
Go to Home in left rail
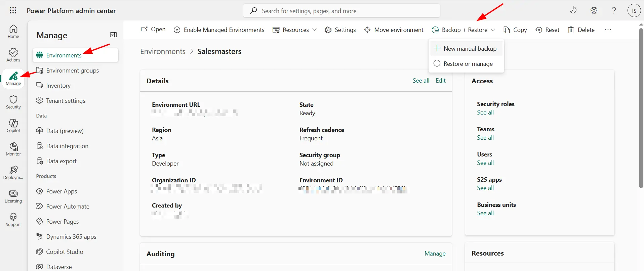pyautogui.click(x=13, y=32)
